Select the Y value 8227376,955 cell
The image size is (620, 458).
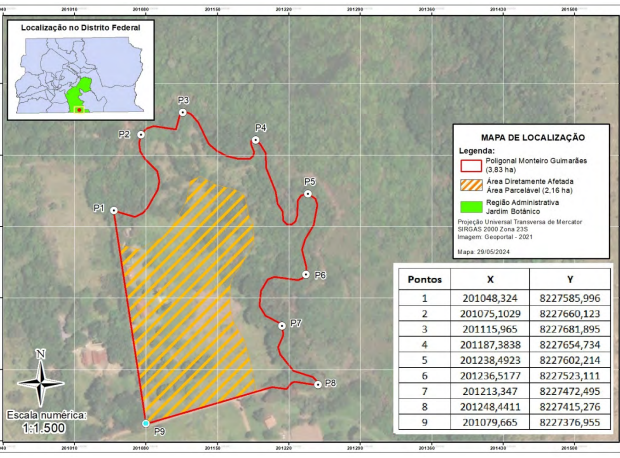point(571,422)
